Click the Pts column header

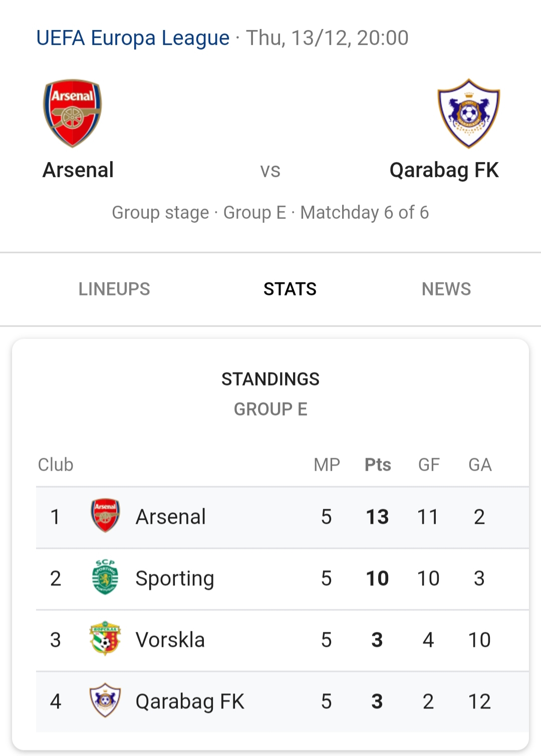pos(378,465)
